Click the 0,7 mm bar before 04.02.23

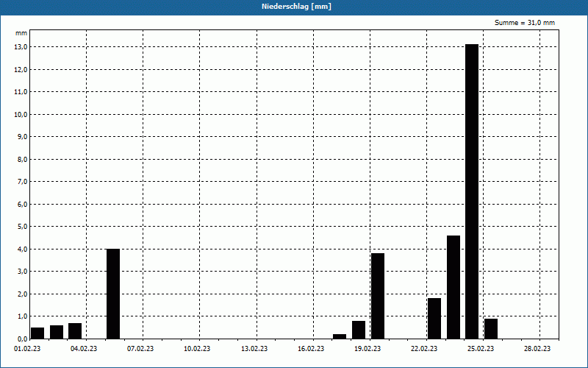75,330
